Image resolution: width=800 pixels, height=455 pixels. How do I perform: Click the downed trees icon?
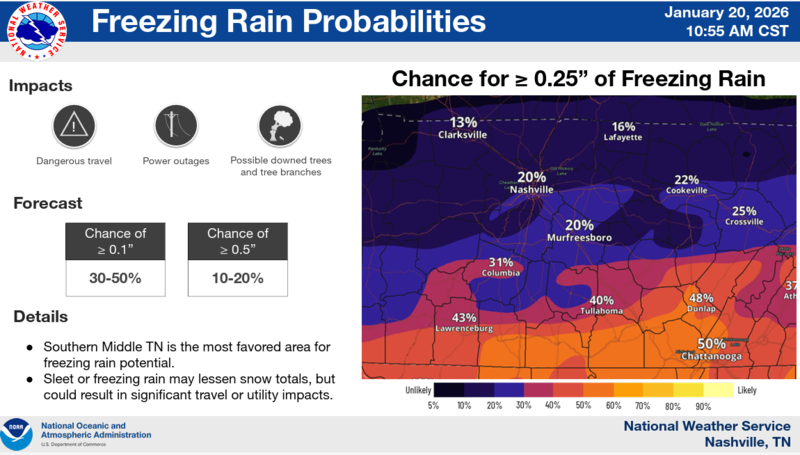[x=279, y=126]
